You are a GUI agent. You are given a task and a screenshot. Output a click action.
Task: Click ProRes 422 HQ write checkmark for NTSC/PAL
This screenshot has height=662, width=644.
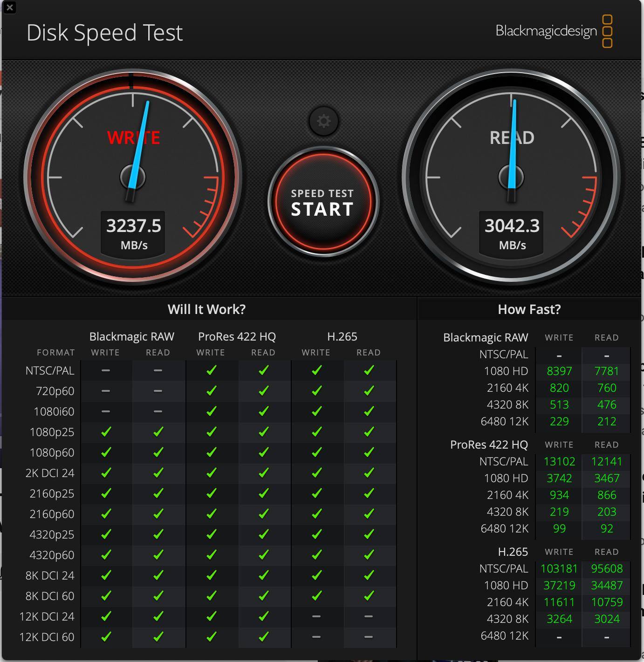(x=211, y=370)
